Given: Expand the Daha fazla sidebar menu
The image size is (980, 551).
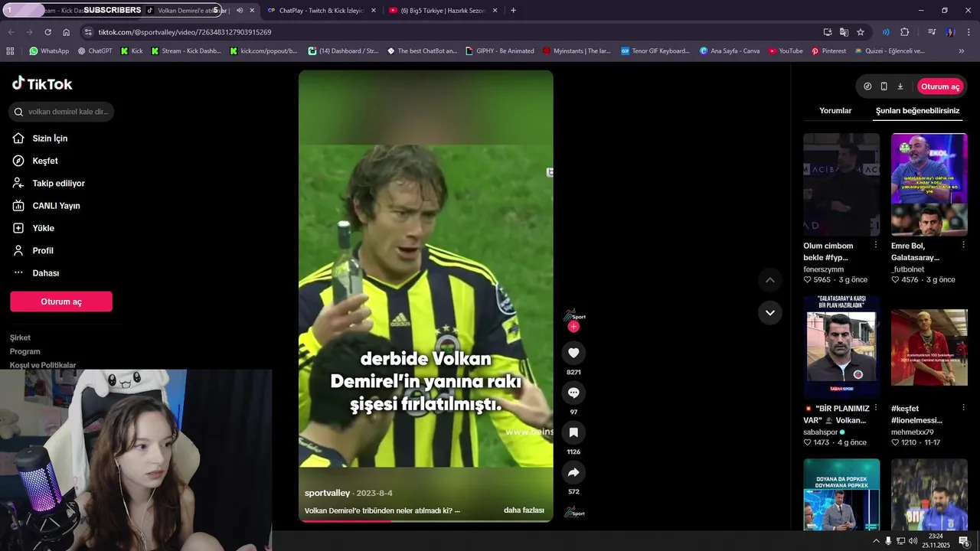Looking at the screenshot, I should pos(35,273).
